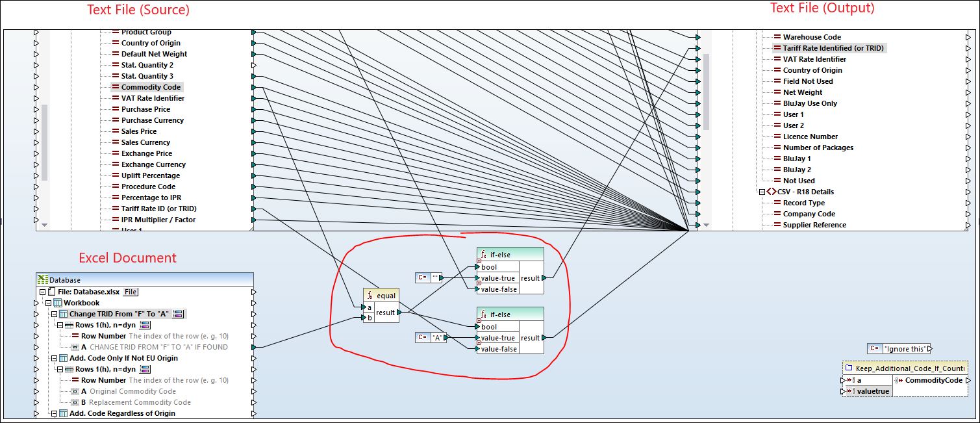Collapse the Change TRID From "F" To "A" worksheet
Screen dimensions: 980x423
pos(54,314)
